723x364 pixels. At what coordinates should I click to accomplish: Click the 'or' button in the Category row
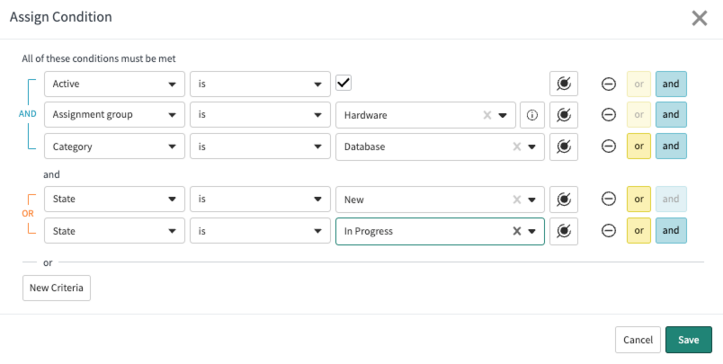[x=639, y=146]
